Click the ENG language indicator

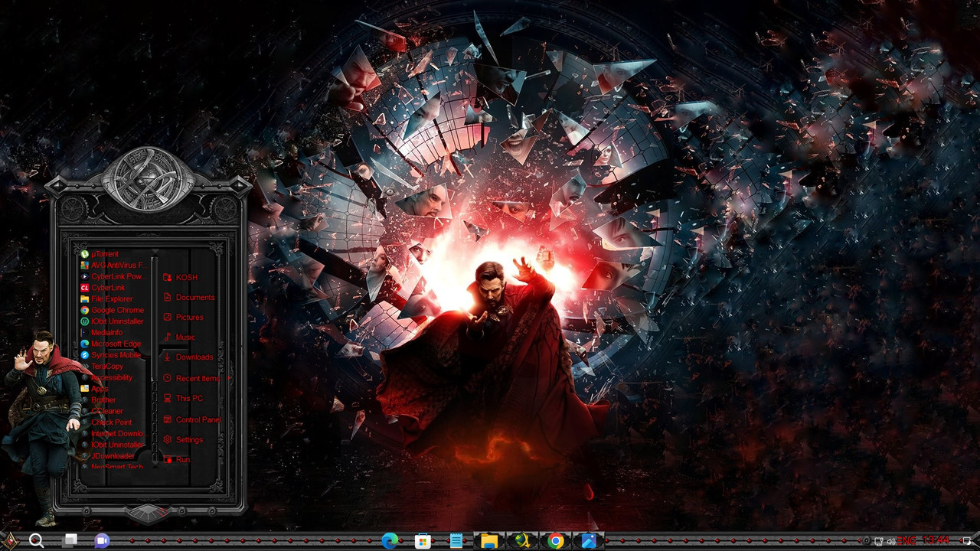(907, 541)
